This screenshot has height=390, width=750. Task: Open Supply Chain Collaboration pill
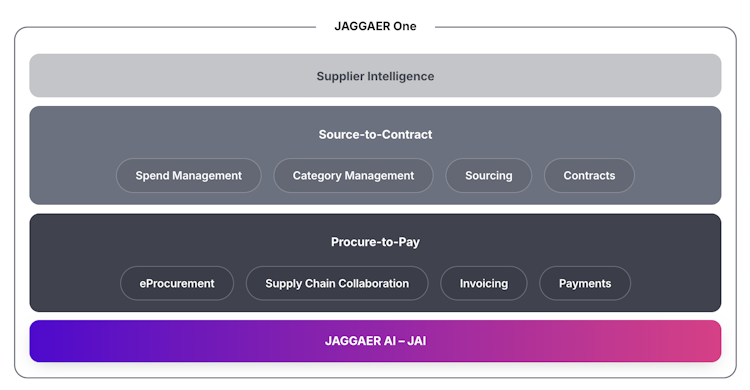tap(337, 283)
